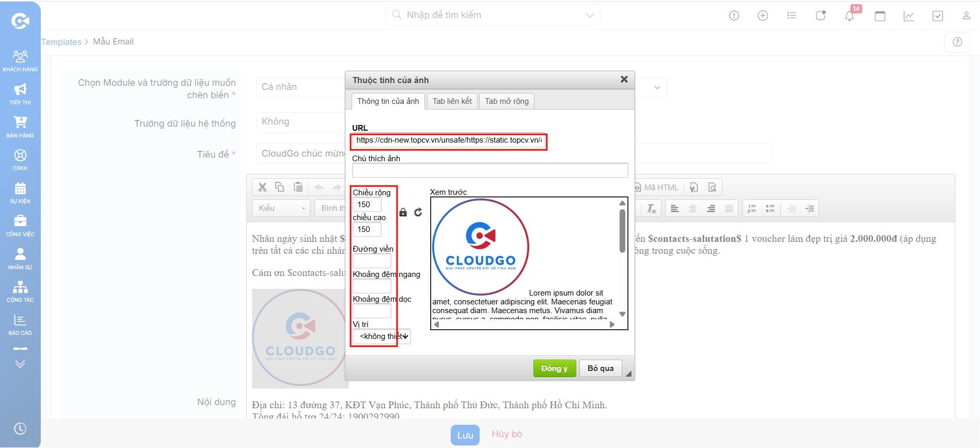Open the Cộng Tác collaboration module

[20, 291]
